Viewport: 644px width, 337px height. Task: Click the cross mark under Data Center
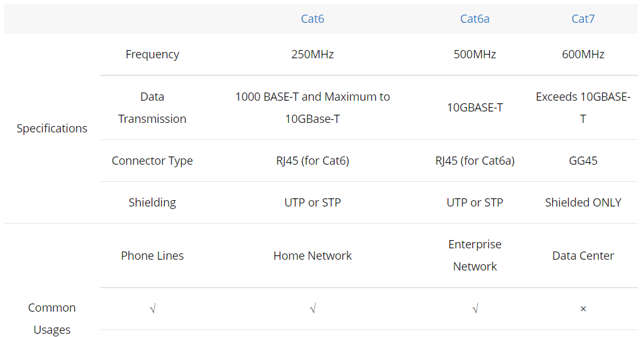pos(583,309)
